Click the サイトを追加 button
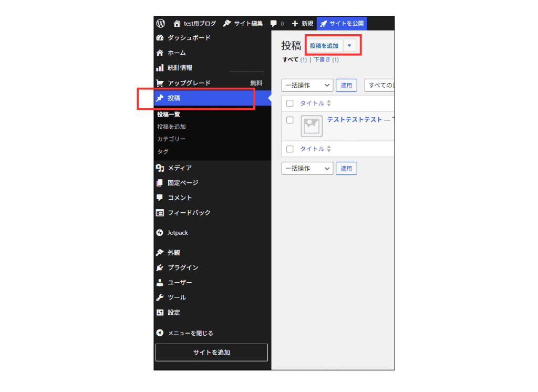This screenshot has width=538, height=392. (x=211, y=352)
